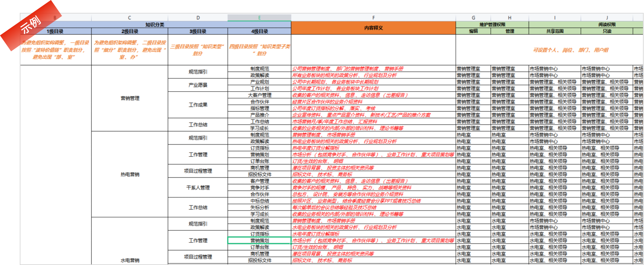The width and height of the screenshot is (644, 265).
Task: Click the orange 内容释义 header cell
Action: tap(373, 28)
